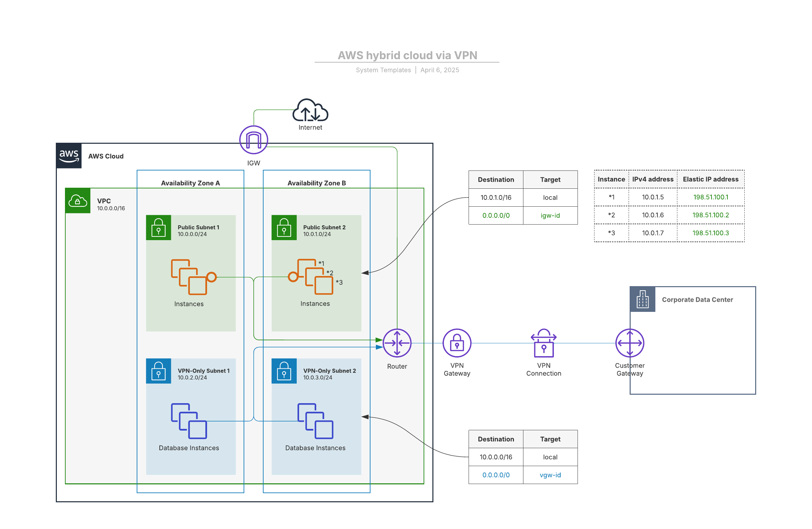812x529 pixels.
Task: Select Public Subnet 1 lock icon
Action: [159, 228]
